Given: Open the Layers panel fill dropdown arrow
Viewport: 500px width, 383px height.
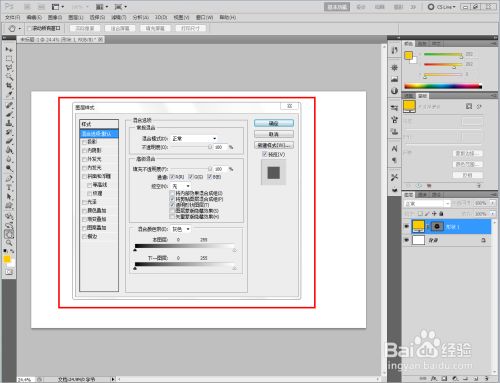Looking at the screenshot, I should coord(493,214).
